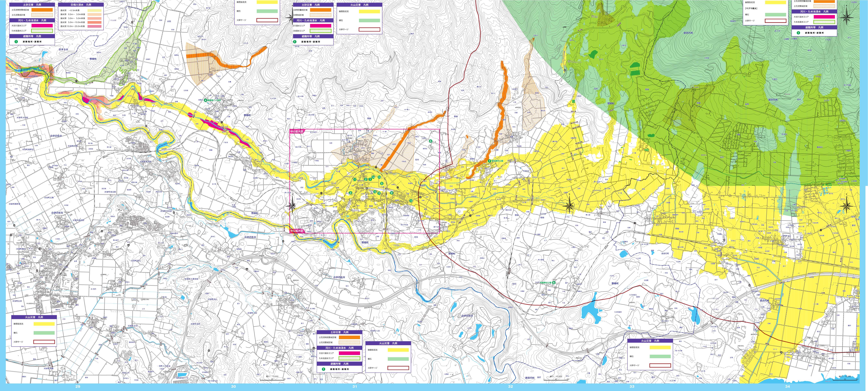Click the upper 中心拡大図 pink tag
The height and width of the screenshot is (391, 868).
(297, 132)
